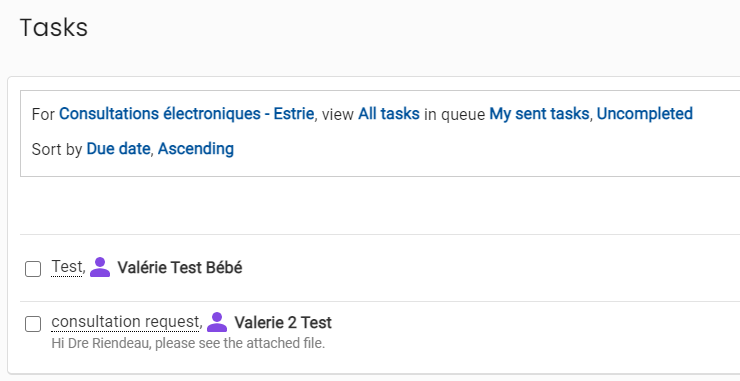740x381 pixels.
Task: Click the Tasks page heading
Action: 54,27
